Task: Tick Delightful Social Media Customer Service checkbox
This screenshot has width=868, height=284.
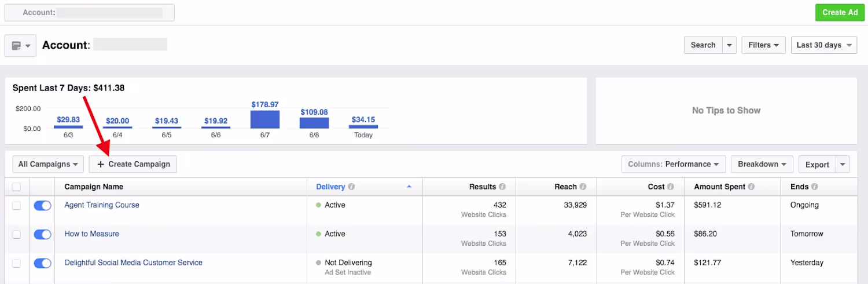Action: [x=16, y=263]
